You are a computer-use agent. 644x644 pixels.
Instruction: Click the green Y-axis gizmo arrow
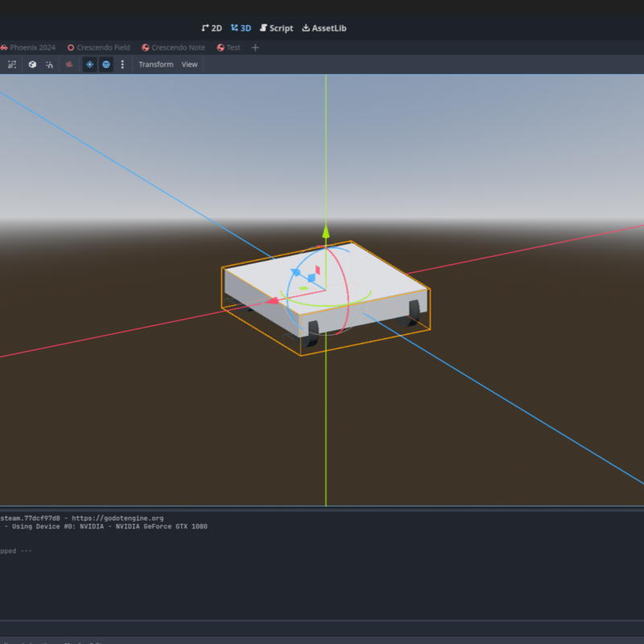coord(326,232)
